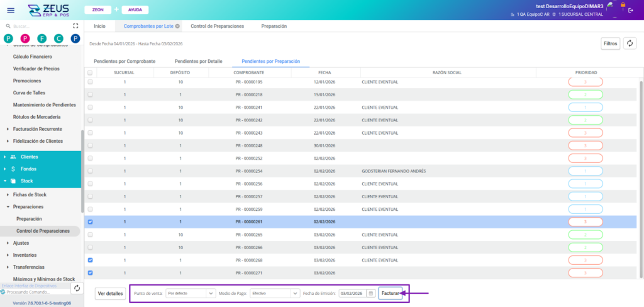Close the Comprobantes por Lote tab
644x307 pixels.
click(177, 26)
